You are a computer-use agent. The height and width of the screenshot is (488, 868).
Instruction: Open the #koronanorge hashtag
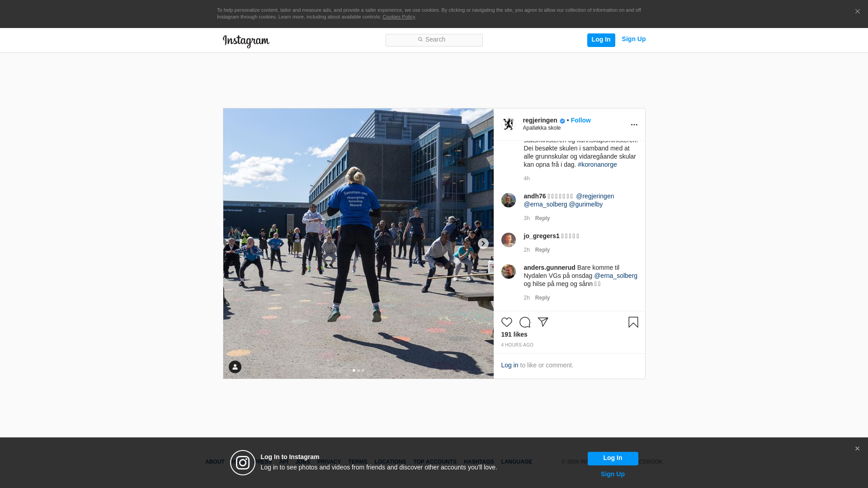pos(597,164)
